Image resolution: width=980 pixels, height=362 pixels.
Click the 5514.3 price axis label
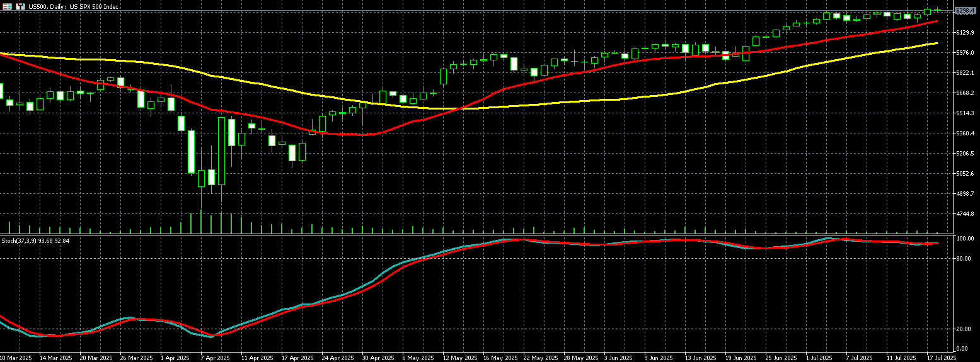[x=964, y=113]
